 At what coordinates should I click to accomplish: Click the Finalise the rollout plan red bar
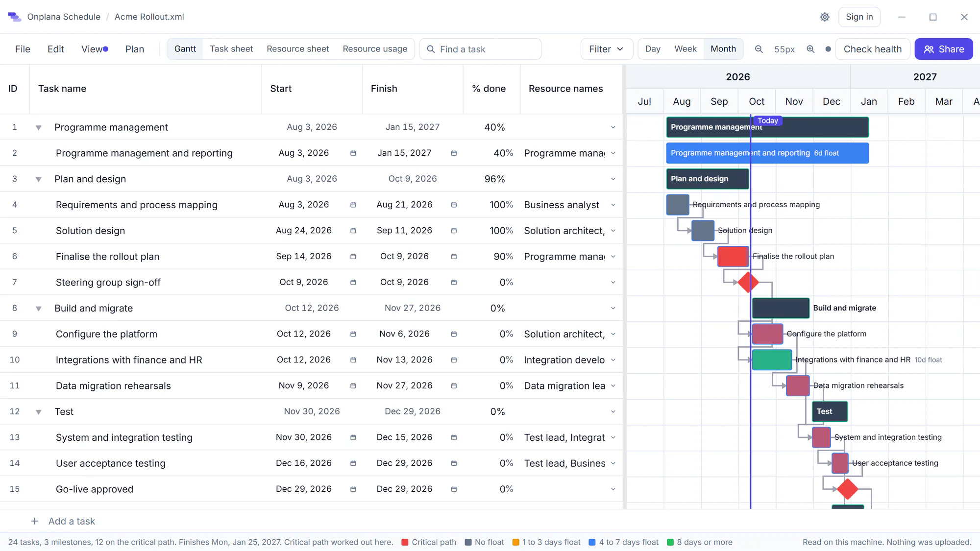coord(733,256)
